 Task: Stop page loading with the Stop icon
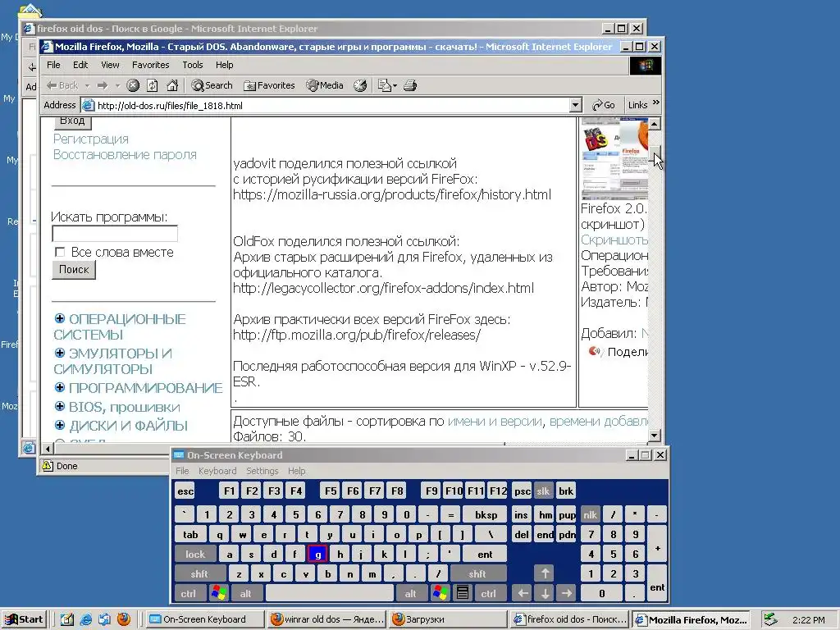coord(133,85)
